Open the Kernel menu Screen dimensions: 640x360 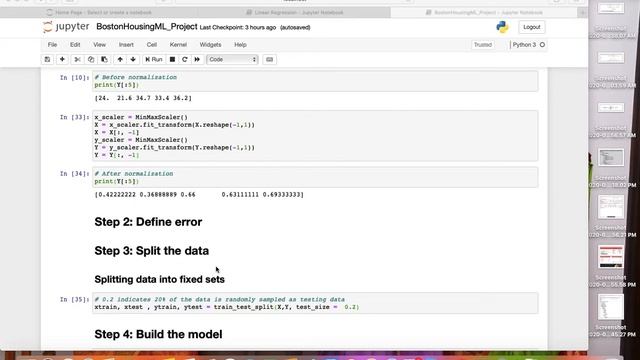178,45
